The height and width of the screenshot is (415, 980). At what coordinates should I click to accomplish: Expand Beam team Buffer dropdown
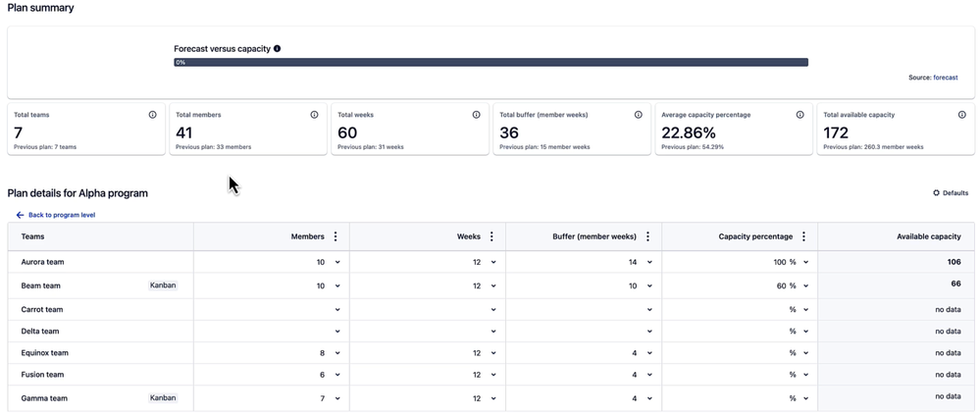pyautogui.click(x=650, y=285)
